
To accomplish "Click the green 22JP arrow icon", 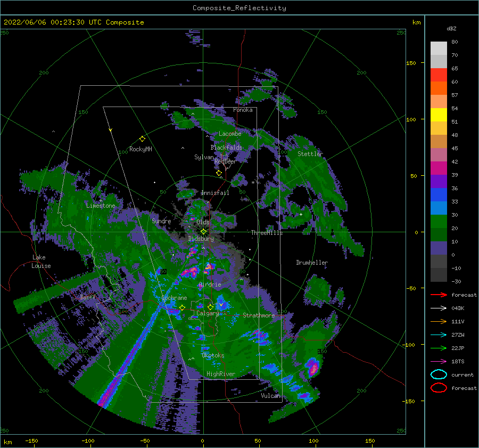I will pos(439,348).
